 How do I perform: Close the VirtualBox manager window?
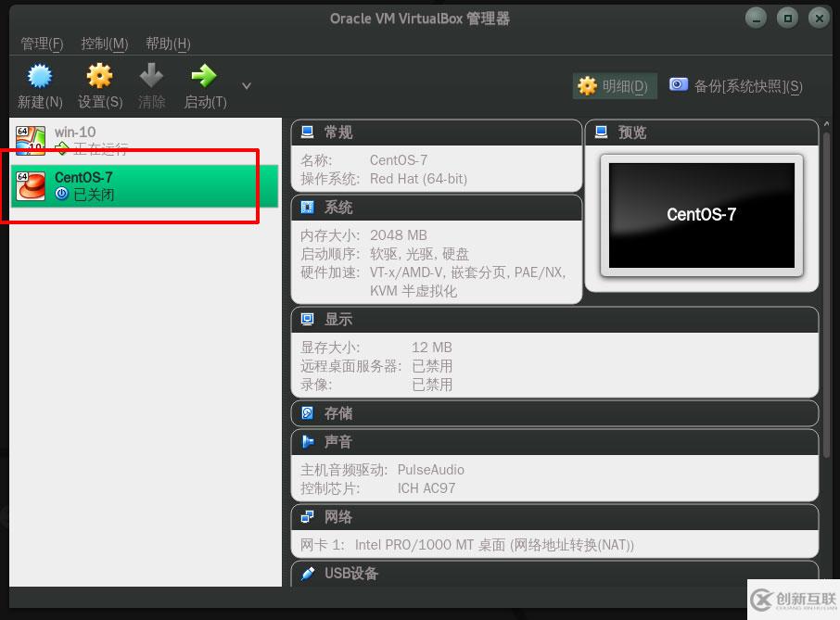(819, 19)
